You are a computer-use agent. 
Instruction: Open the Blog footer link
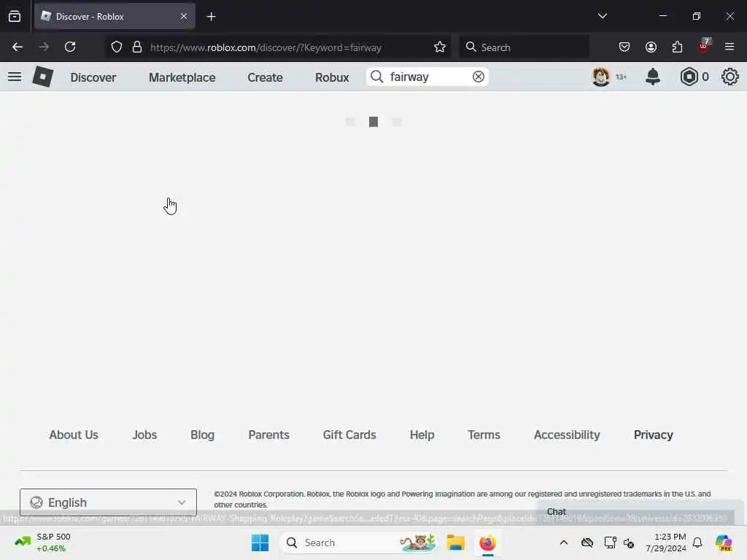[203, 435]
